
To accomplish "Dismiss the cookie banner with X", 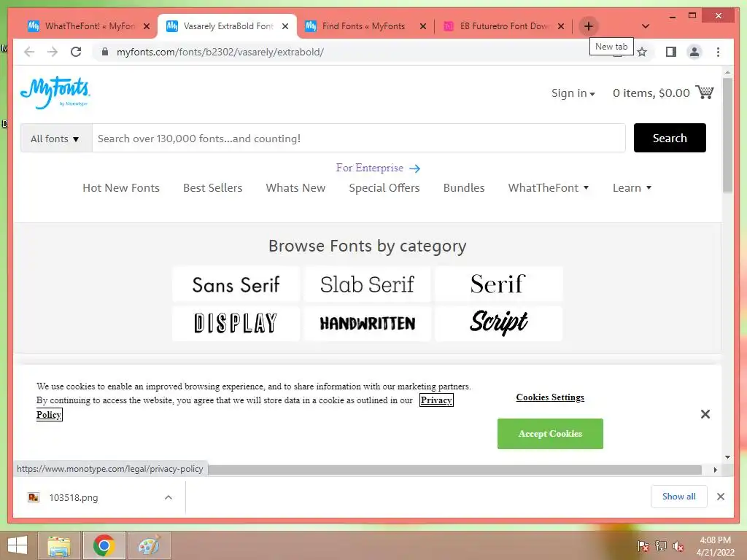I will (x=705, y=414).
